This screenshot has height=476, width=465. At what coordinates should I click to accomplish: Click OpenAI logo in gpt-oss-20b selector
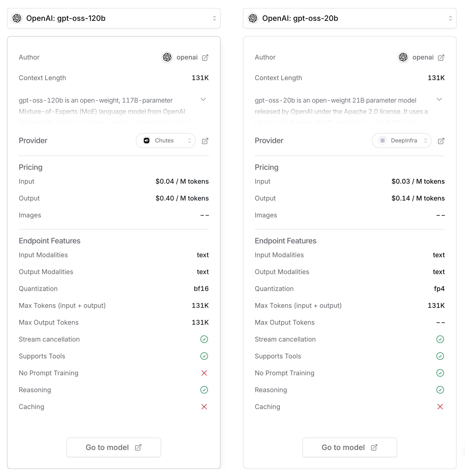click(x=253, y=18)
